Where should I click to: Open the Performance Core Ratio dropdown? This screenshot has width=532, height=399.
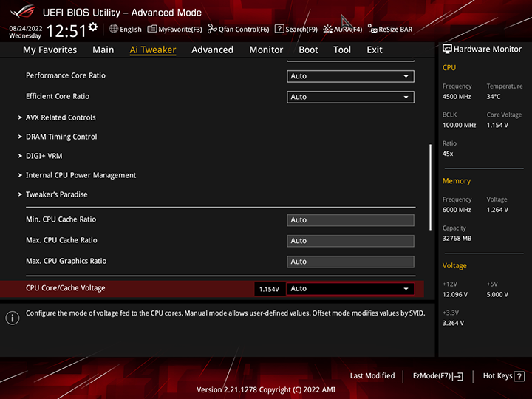350,76
